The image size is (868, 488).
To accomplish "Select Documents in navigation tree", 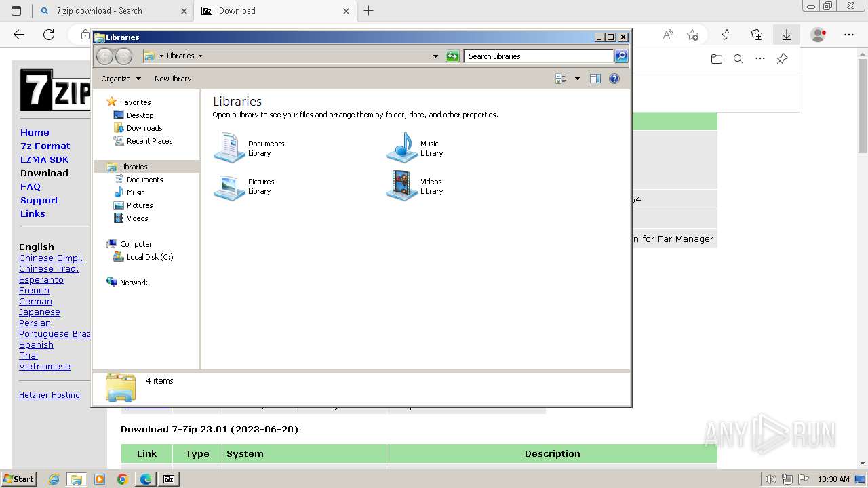I will pyautogui.click(x=144, y=180).
